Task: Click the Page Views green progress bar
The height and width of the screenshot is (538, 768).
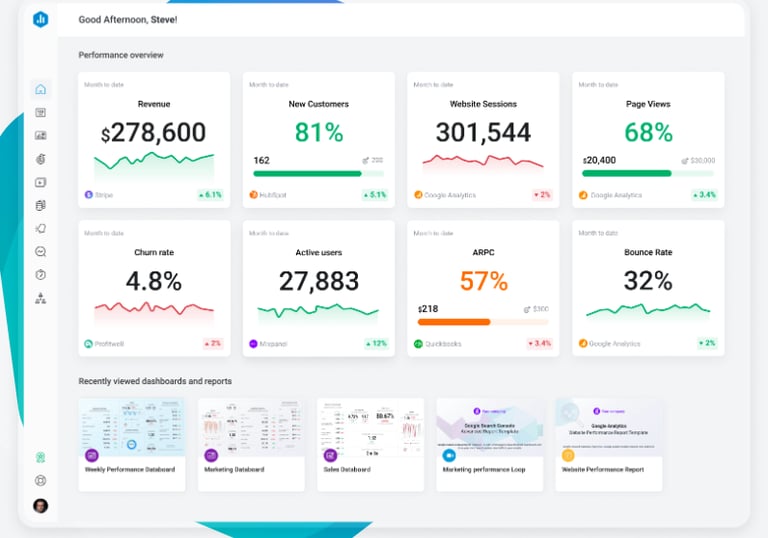Action: pos(648,173)
